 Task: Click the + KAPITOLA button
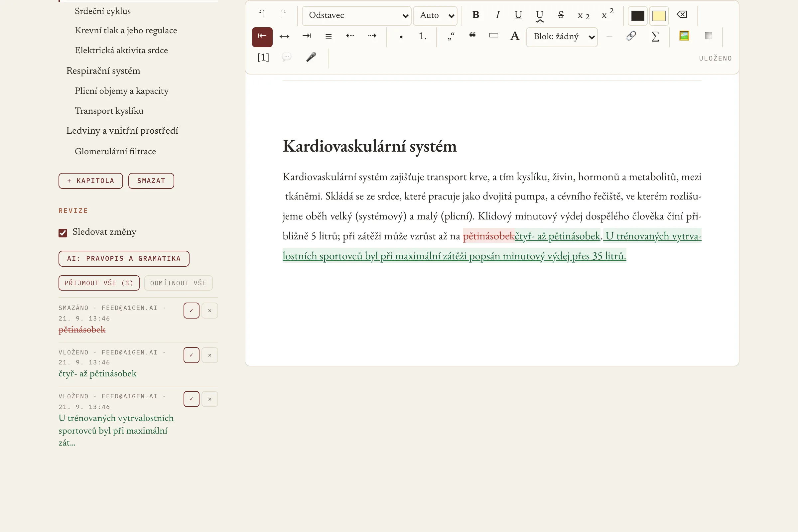[90, 181]
